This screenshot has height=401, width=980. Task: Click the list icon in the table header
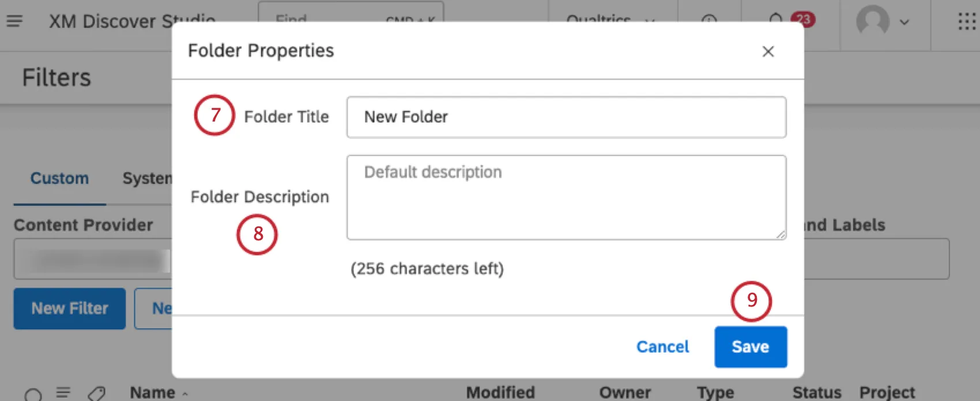pos(63,392)
